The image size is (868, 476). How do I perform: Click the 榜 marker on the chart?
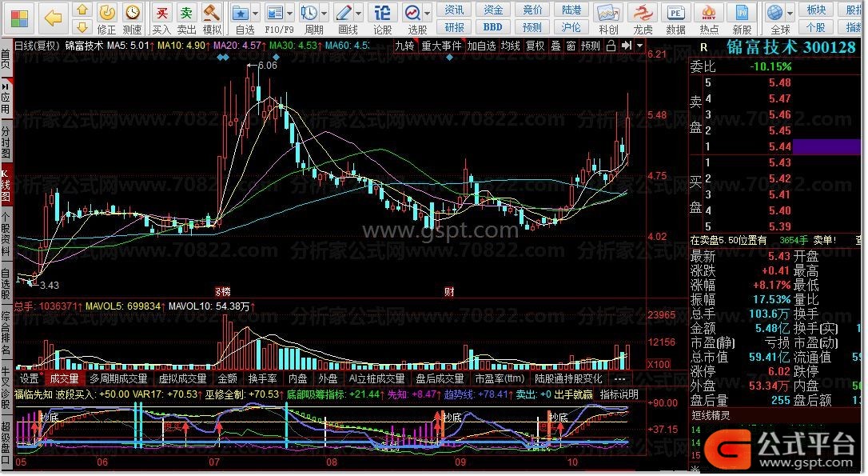[222, 291]
